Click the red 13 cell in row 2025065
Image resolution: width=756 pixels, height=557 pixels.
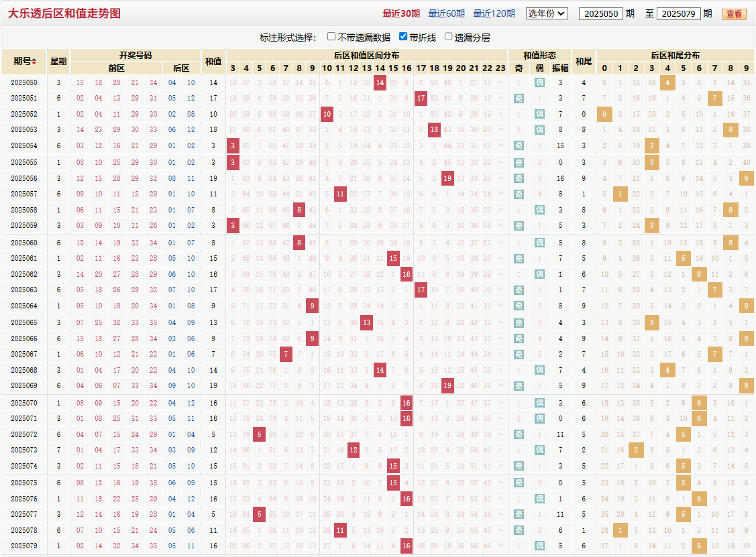[x=367, y=322]
